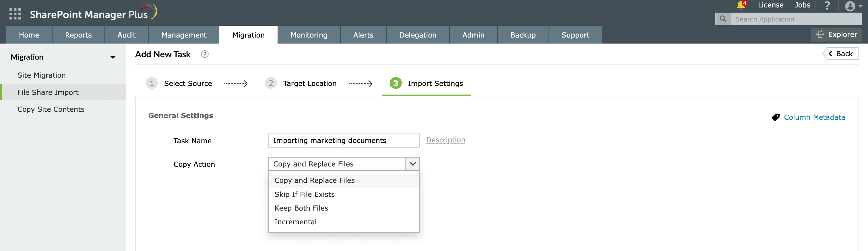Choose Copy and Replace Files option
The height and width of the screenshot is (251, 868).
tap(344, 180)
